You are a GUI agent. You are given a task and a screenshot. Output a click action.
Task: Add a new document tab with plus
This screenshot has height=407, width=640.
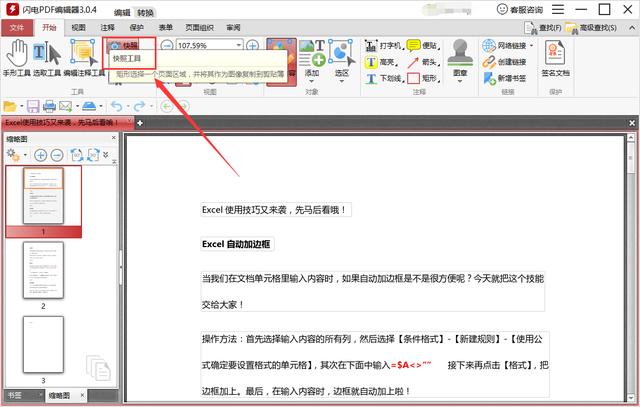tap(140, 123)
